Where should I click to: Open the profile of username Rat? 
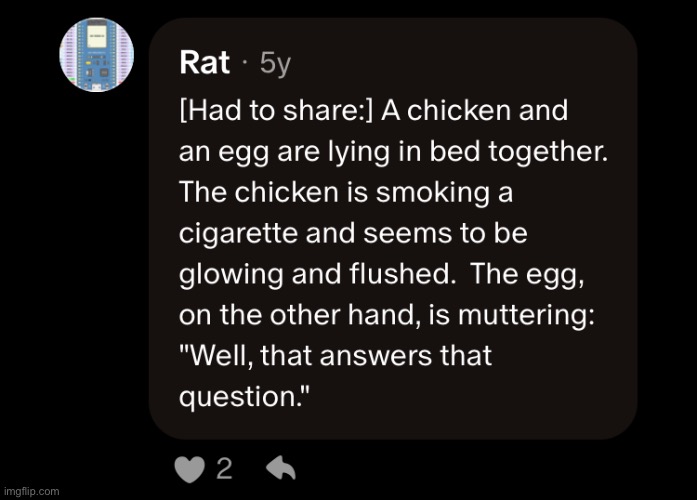(204, 62)
